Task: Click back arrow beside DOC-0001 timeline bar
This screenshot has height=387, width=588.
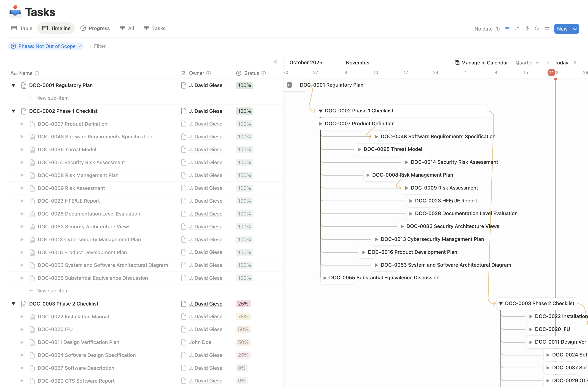Action: point(289,85)
